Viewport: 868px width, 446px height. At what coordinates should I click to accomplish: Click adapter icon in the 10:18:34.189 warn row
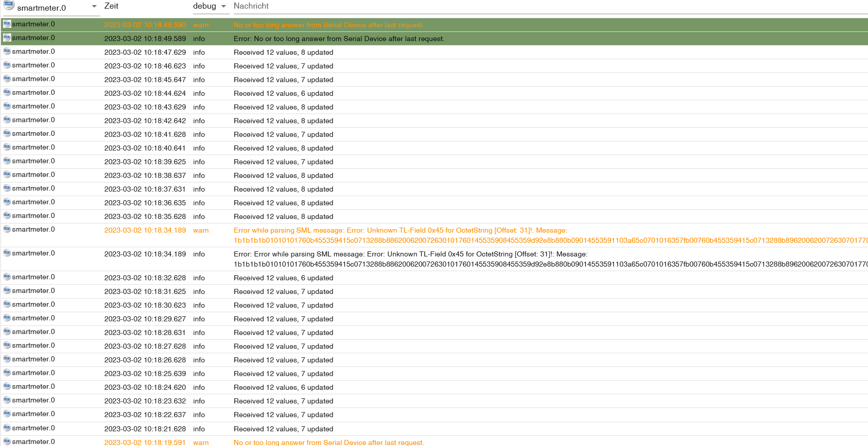tap(7, 229)
